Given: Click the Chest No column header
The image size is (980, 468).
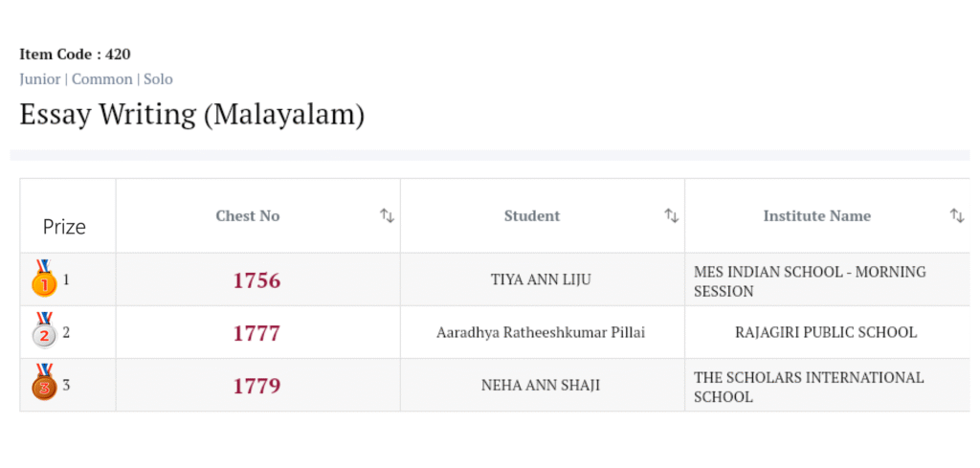Looking at the screenshot, I should pos(248,216).
